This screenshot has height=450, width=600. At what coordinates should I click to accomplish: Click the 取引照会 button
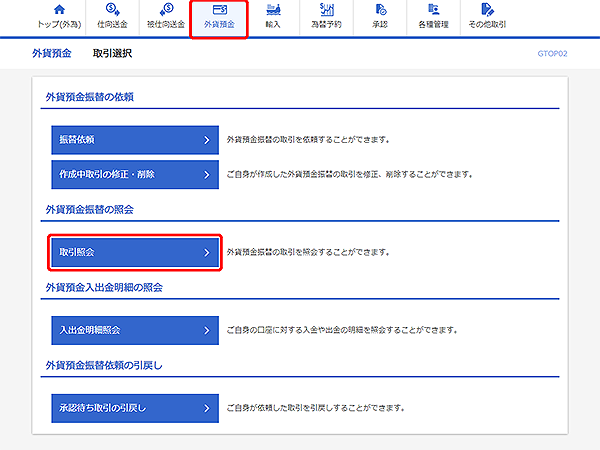pyautogui.click(x=135, y=253)
